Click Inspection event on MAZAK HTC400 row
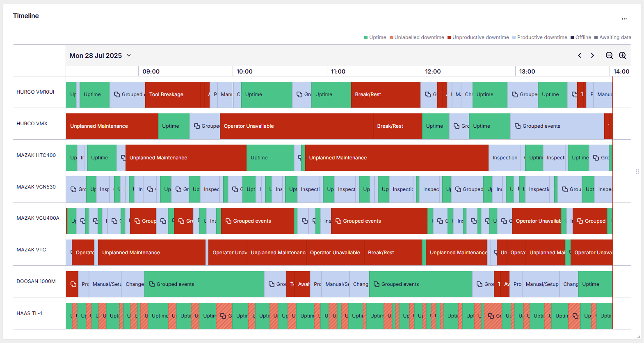Viewport: 644px width, 343px height. [x=504, y=158]
